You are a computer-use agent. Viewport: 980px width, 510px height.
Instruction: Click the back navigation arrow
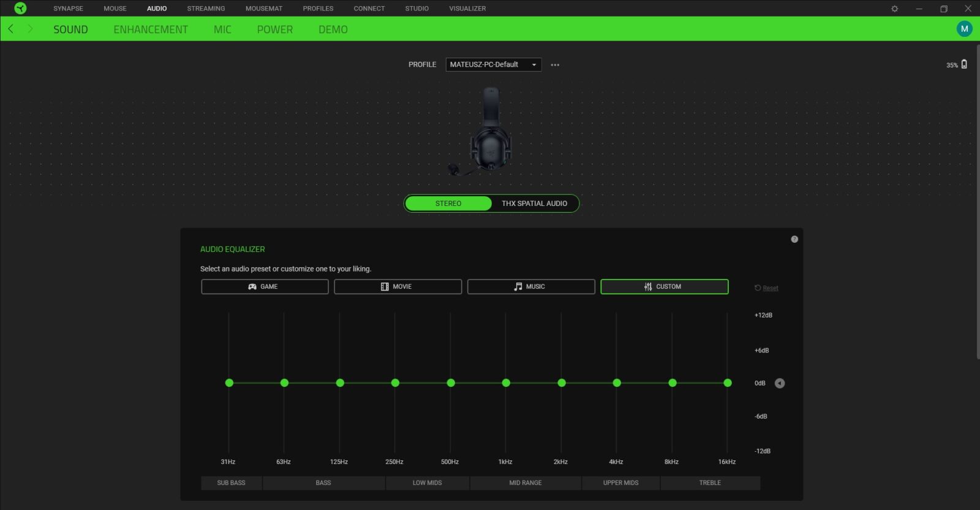click(10, 29)
